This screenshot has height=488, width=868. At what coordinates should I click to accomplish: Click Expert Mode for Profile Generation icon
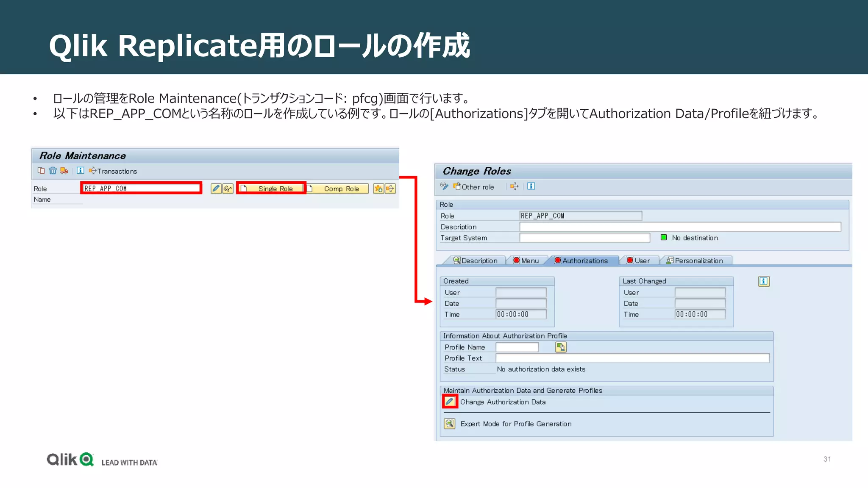(x=450, y=424)
